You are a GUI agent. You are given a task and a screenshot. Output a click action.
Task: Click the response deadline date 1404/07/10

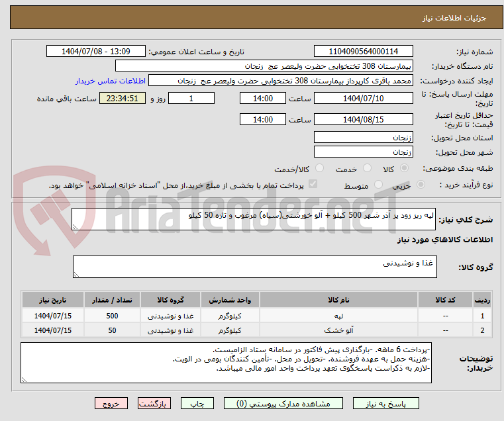click(363, 98)
